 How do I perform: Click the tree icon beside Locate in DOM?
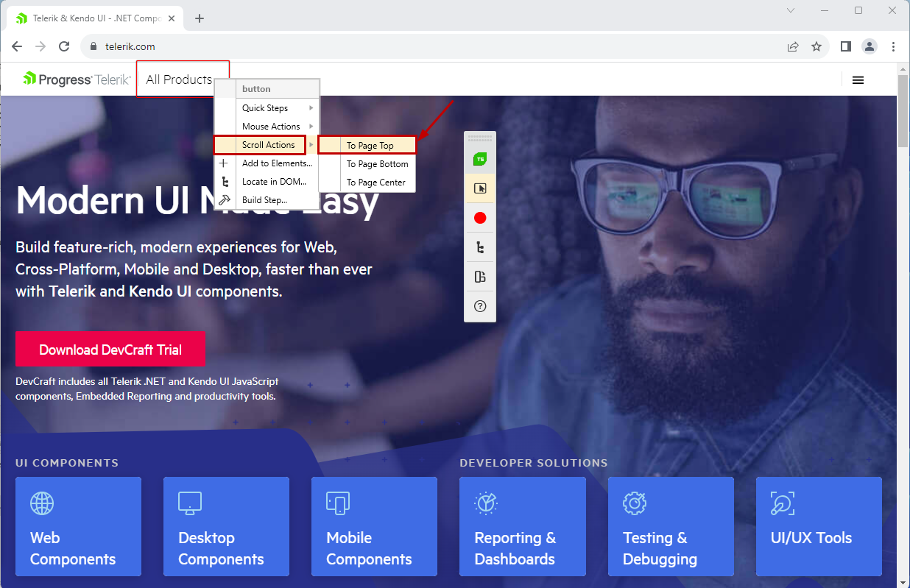(x=225, y=182)
